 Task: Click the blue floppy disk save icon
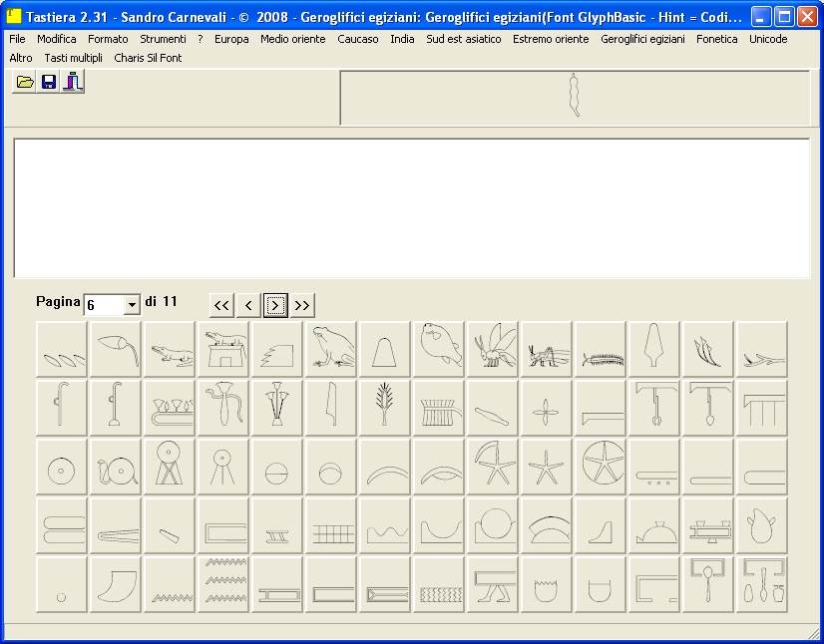click(x=49, y=83)
